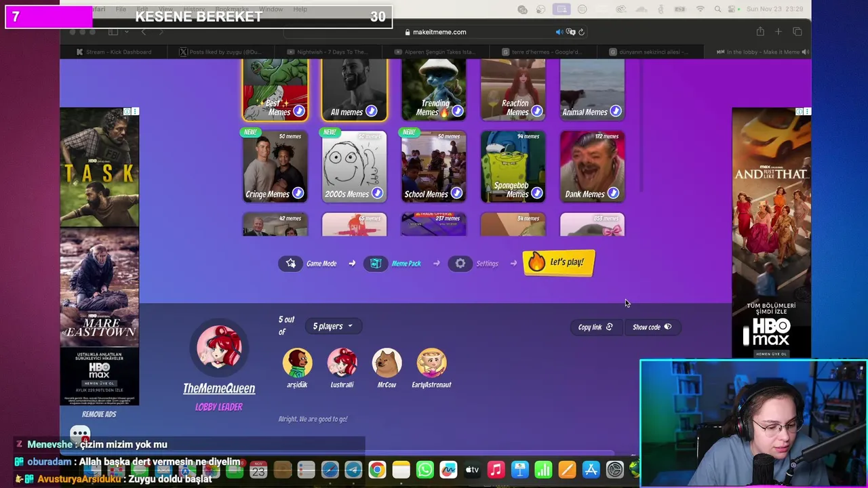
Task: Toggle round badge on Best Memes card
Action: 298,111
